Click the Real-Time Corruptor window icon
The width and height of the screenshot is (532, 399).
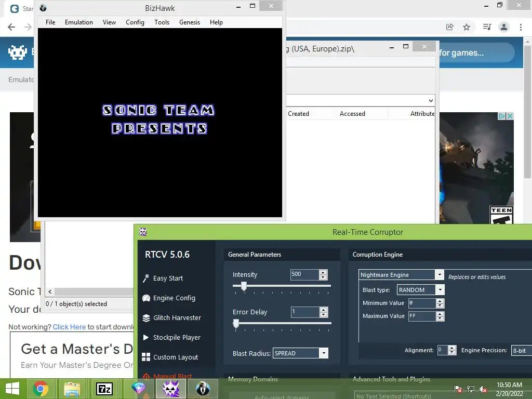143,232
